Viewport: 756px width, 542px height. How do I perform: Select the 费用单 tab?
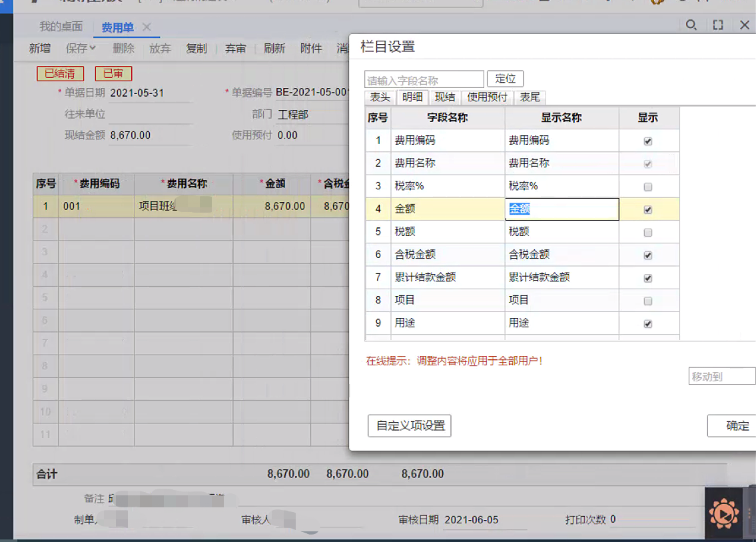click(x=118, y=27)
